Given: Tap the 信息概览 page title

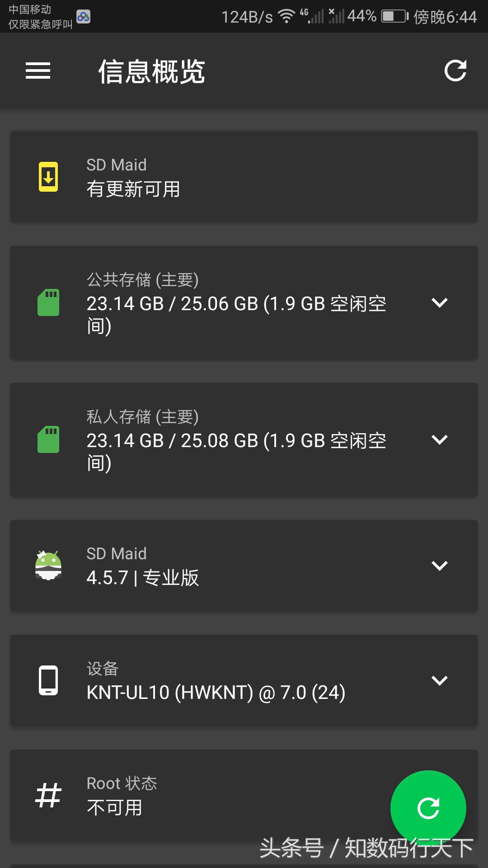Looking at the screenshot, I should [152, 71].
